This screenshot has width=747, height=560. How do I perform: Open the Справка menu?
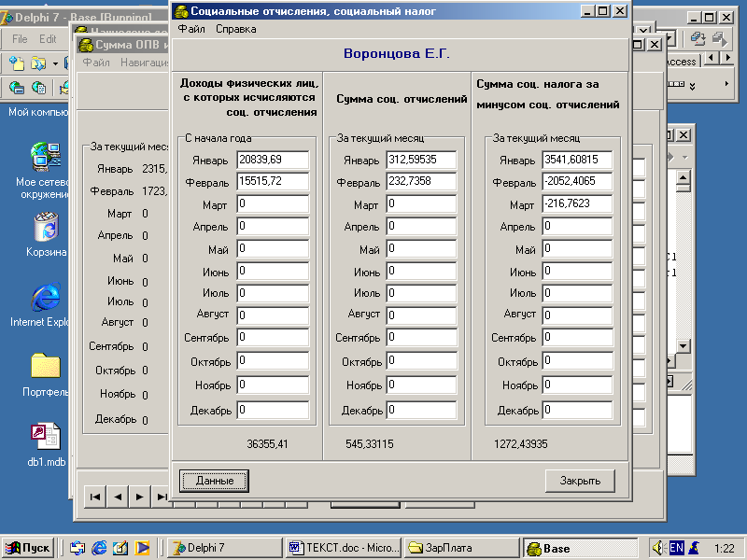pyautogui.click(x=236, y=29)
